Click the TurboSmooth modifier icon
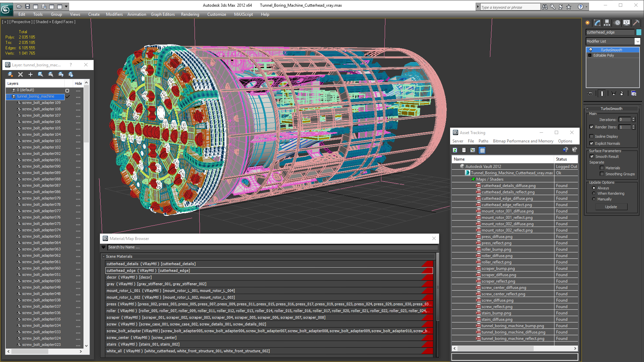644x362 pixels. [591, 50]
